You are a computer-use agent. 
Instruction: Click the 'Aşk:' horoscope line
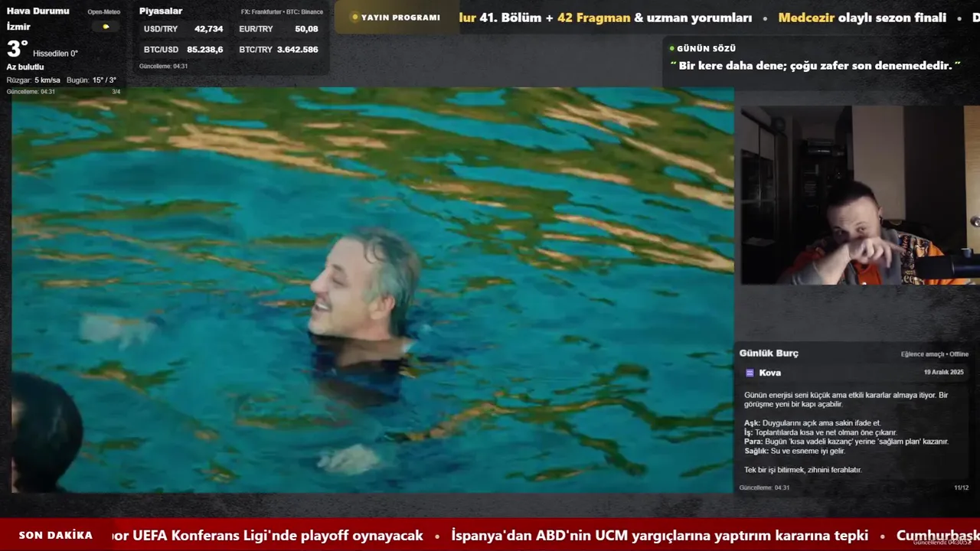pyautogui.click(x=812, y=423)
